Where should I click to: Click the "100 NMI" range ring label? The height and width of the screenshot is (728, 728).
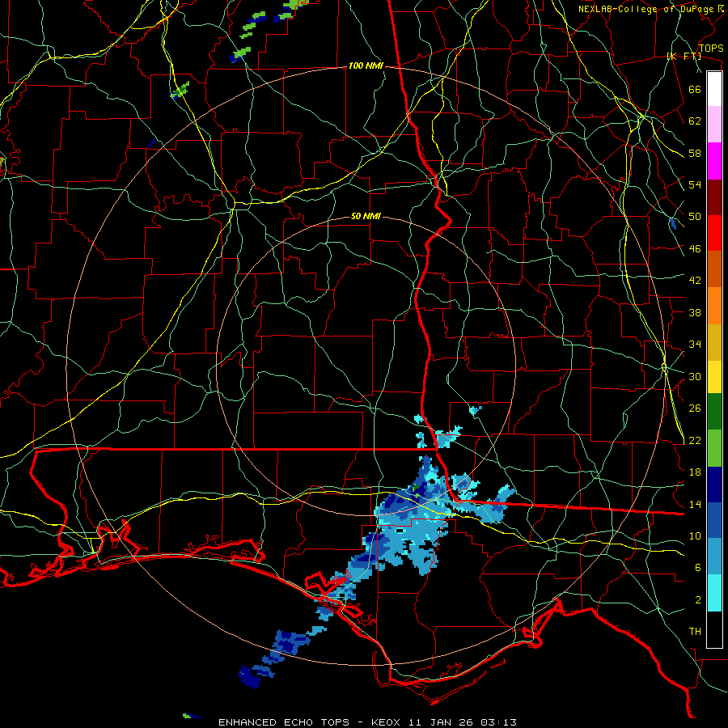pos(366,66)
